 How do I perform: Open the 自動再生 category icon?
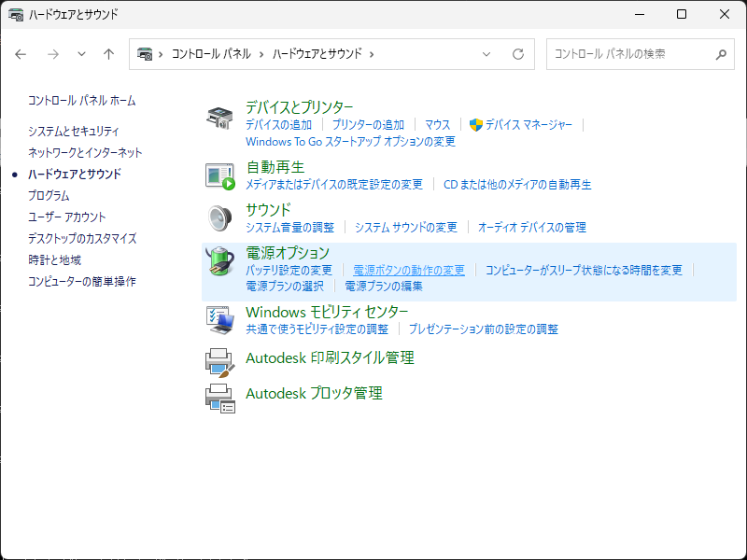pyautogui.click(x=220, y=176)
